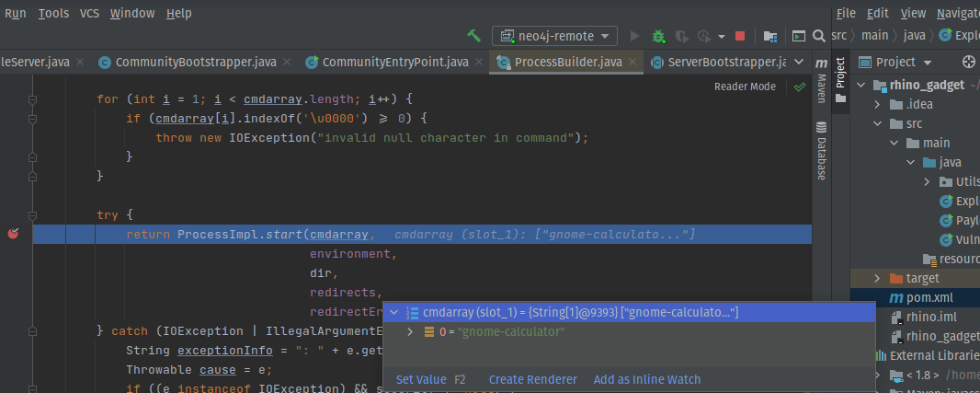Open the File menu in right window
The width and height of the screenshot is (980, 393).
coord(846,13)
